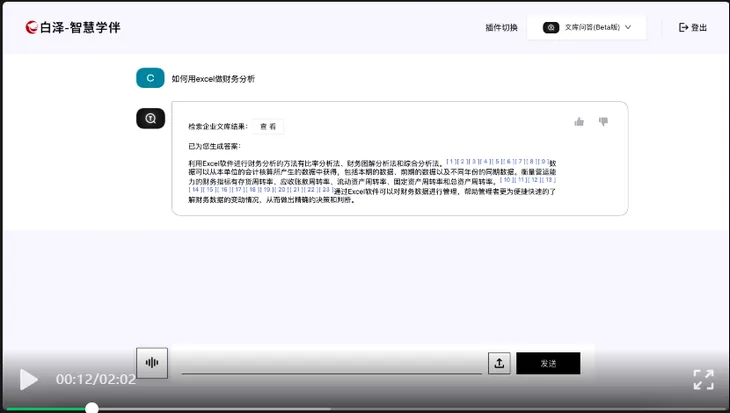
Task: Click the video progress slider handle
Action: click(x=92, y=408)
